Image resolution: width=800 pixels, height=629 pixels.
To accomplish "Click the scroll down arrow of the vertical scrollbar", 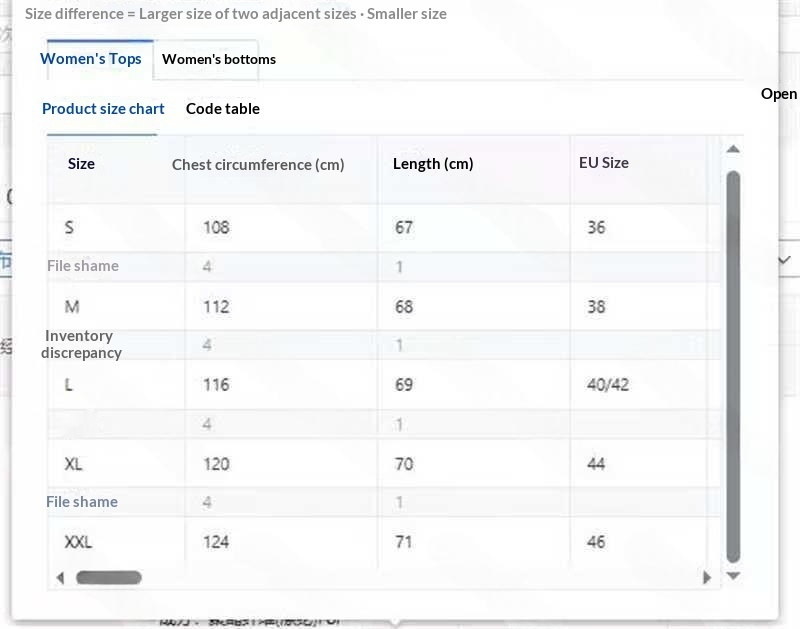I will click(733, 576).
